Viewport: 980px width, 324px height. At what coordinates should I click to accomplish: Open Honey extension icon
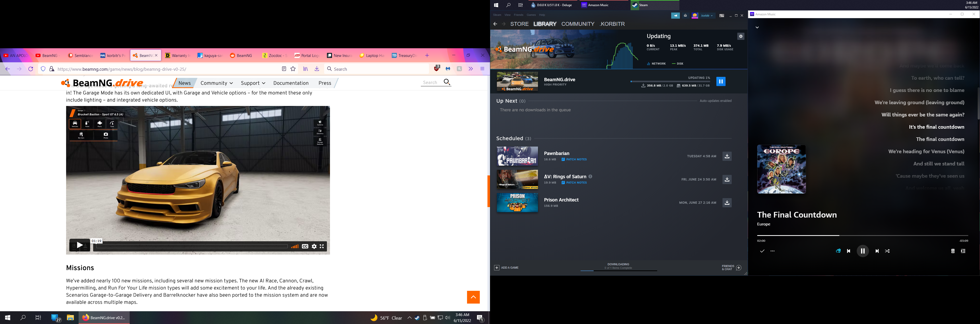459,69
